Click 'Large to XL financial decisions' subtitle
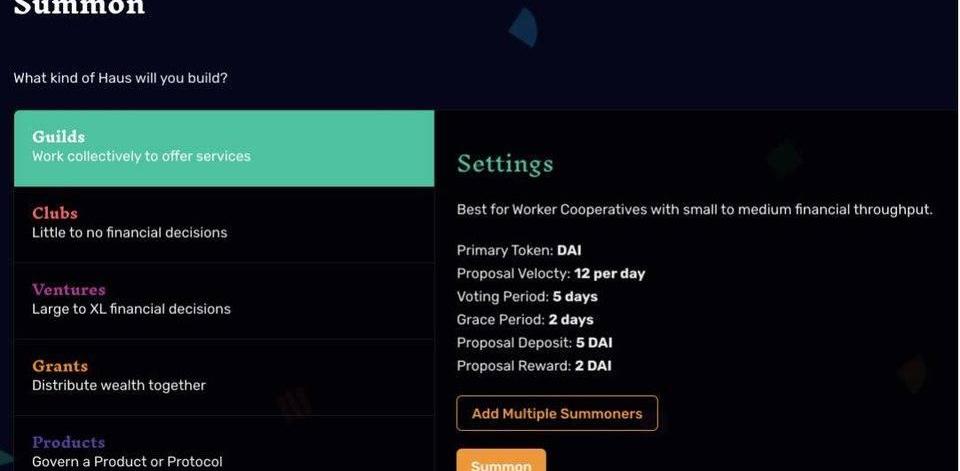 tap(131, 309)
